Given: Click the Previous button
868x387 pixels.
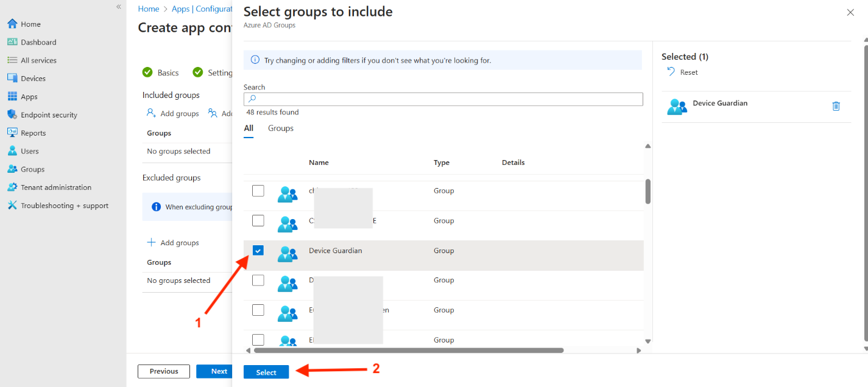Looking at the screenshot, I should coord(164,371).
